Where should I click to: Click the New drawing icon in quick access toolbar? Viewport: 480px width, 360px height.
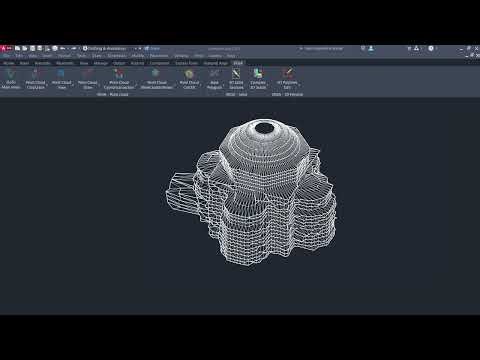(17, 49)
